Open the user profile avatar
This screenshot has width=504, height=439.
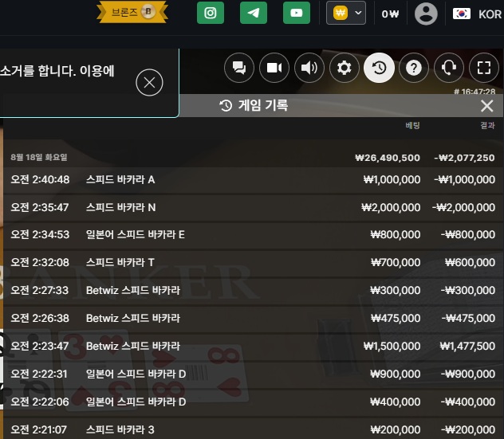426,14
